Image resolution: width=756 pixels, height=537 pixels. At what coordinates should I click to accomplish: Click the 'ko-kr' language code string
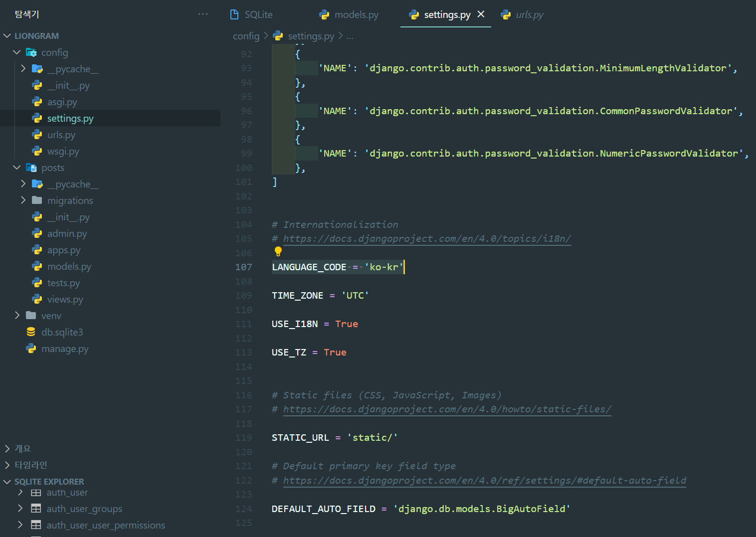[x=383, y=267]
